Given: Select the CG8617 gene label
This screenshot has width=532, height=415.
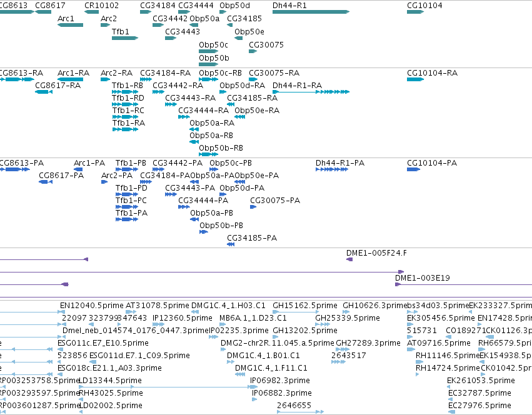Looking at the screenshot, I should pyautogui.click(x=50, y=6).
